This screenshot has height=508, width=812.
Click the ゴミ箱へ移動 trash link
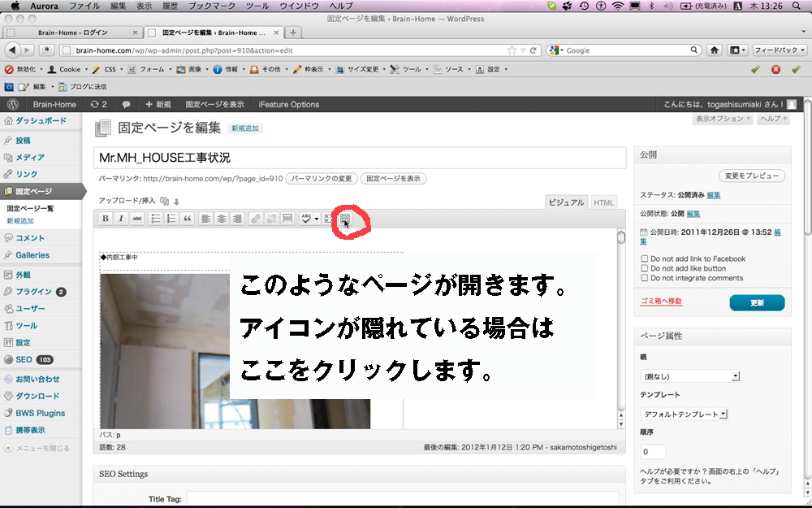661,302
